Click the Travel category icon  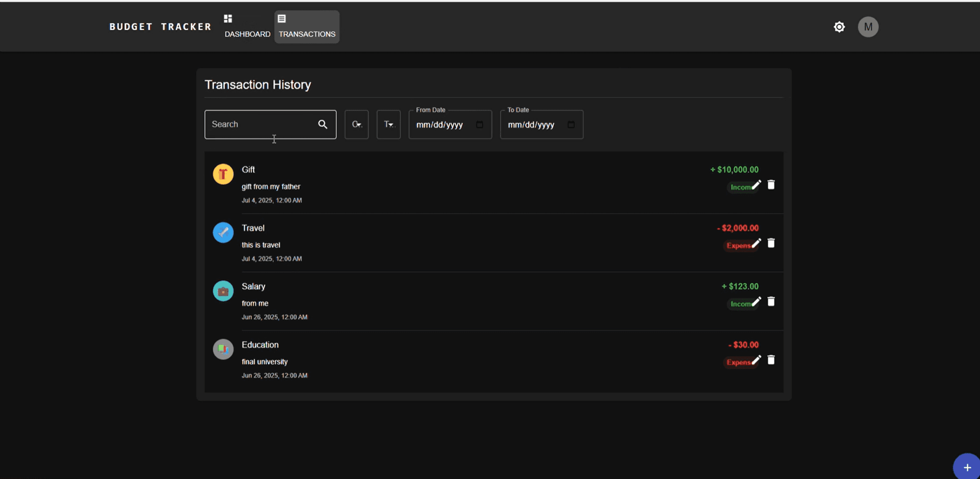[223, 232]
